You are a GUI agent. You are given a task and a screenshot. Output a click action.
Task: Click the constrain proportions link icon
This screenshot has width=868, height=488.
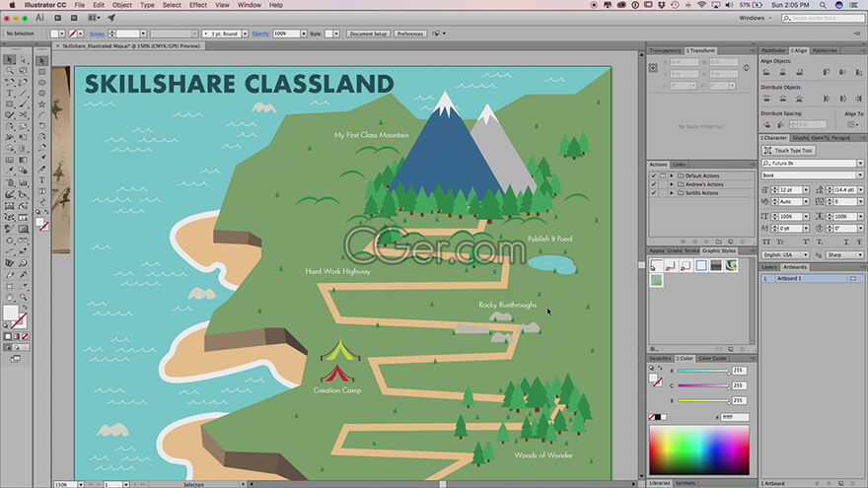pyautogui.click(x=747, y=68)
